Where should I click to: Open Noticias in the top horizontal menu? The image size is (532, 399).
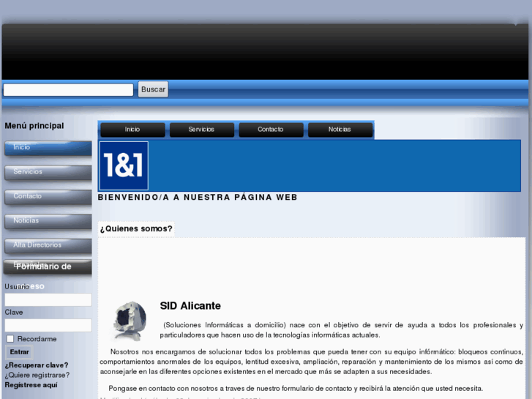click(x=340, y=130)
